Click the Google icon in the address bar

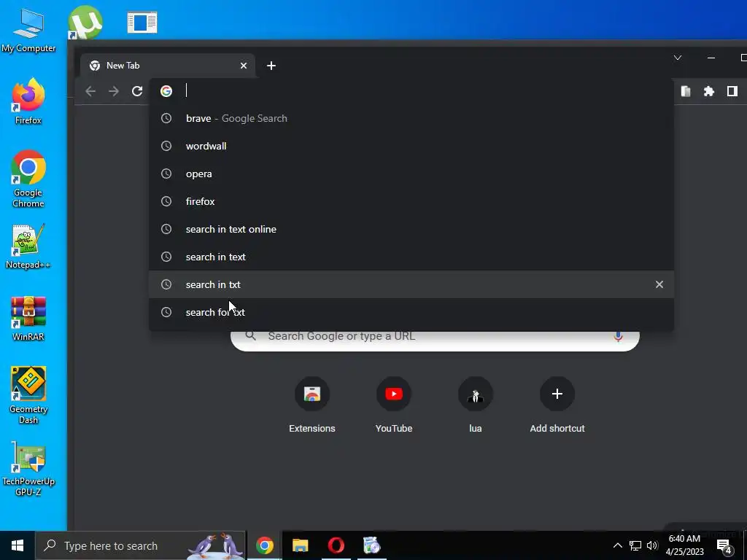point(166,91)
